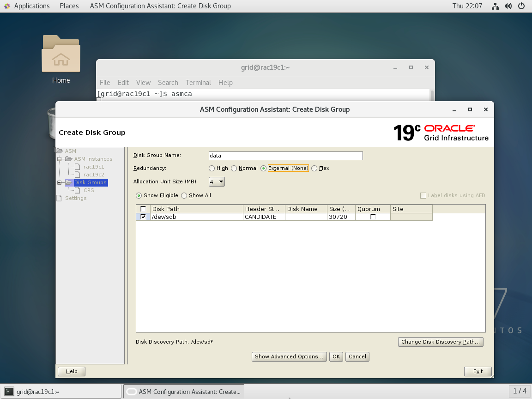Open the Terminal menu in the terminal window
The height and width of the screenshot is (399, 532).
(x=198, y=83)
